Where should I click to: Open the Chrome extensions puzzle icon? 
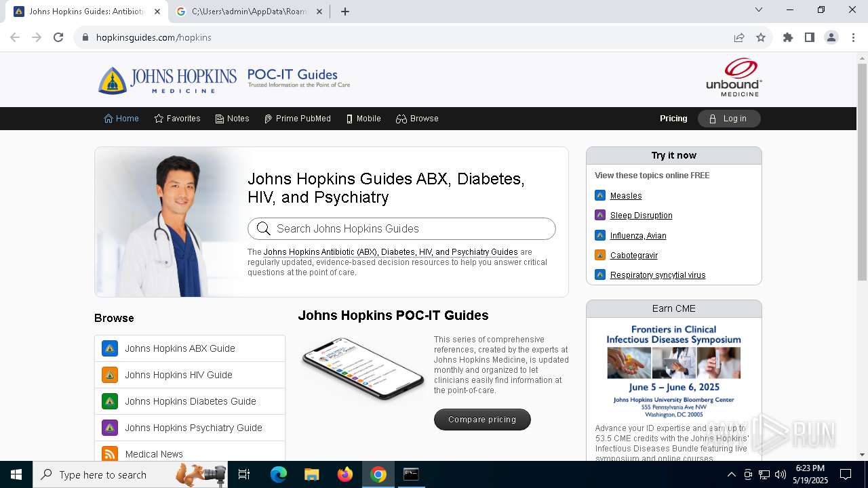(788, 37)
